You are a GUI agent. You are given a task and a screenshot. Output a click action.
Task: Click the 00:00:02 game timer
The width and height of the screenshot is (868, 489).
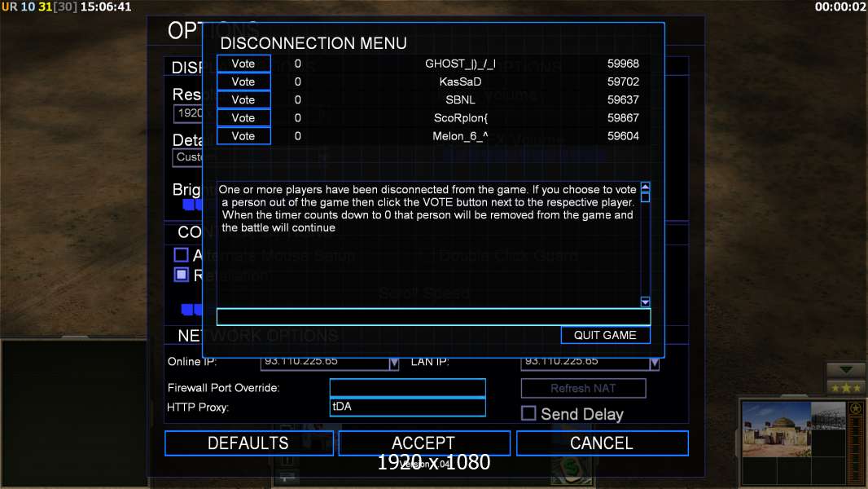pyautogui.click(x=840, y=7)
